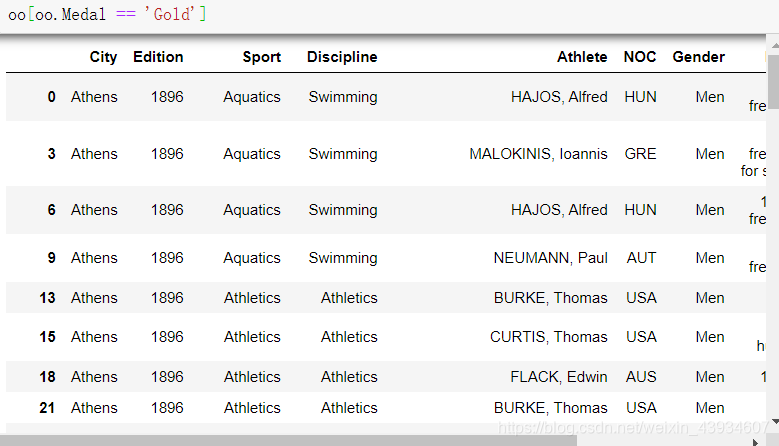The height and width of the screenshot is (446, 779).
Task: Click the vertical scrollbar up arrow
Action: coord(774,45)
